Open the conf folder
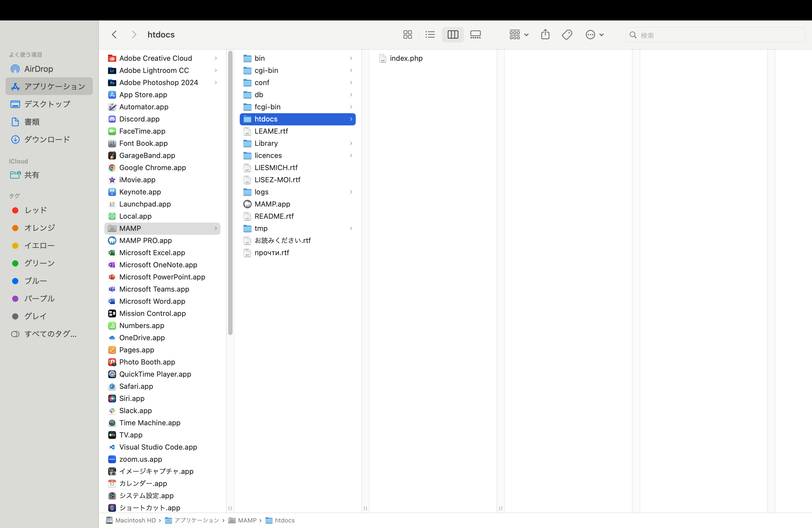This screenshot has width=812, height=528. 297,83
